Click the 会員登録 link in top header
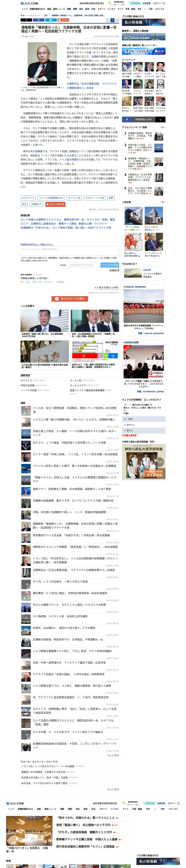Viewport: 186px width, 868px height. (146, 3)
